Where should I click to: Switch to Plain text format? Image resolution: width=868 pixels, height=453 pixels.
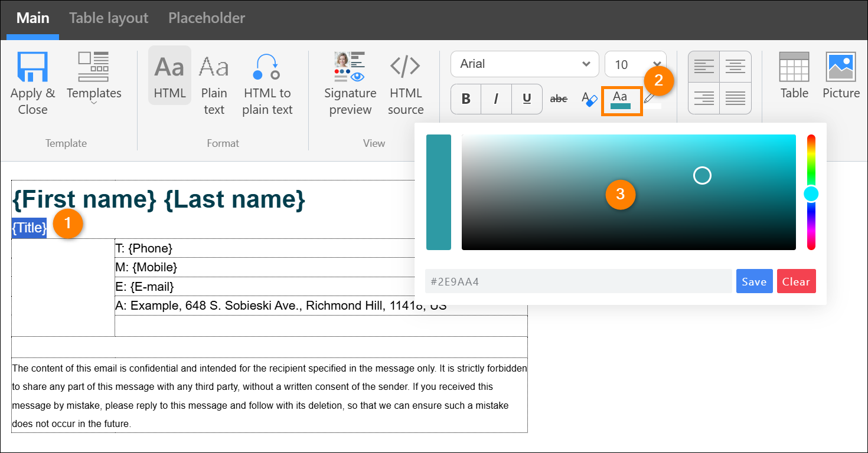[x=214, y=84]
